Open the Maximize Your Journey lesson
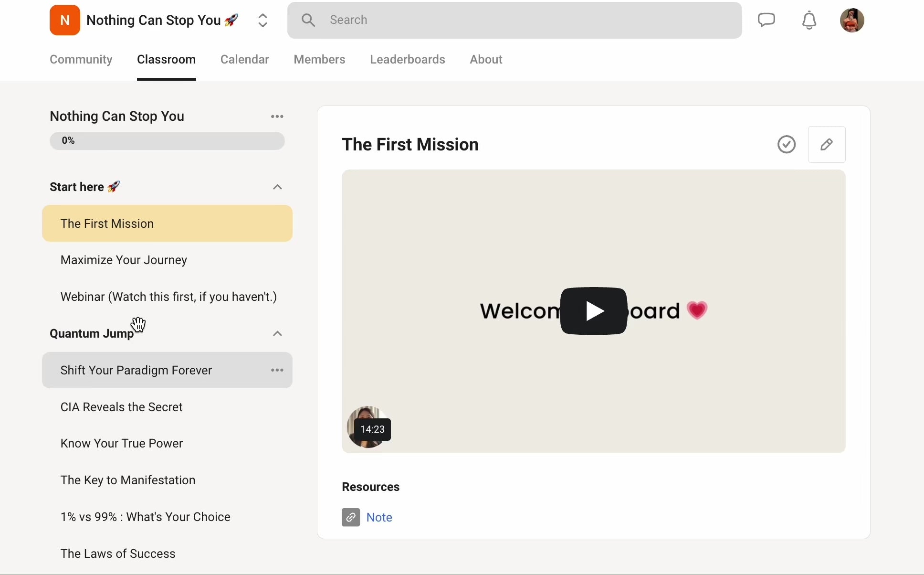 [124, 260]
